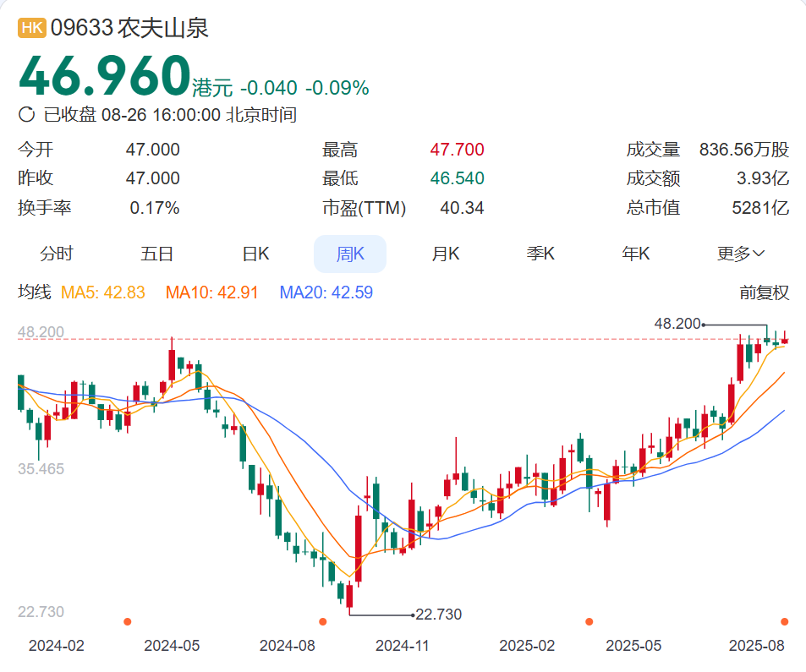Expand the 更多 dropdown menu
The height and width of the screenshot is (672, 806).
coord(741,254)
